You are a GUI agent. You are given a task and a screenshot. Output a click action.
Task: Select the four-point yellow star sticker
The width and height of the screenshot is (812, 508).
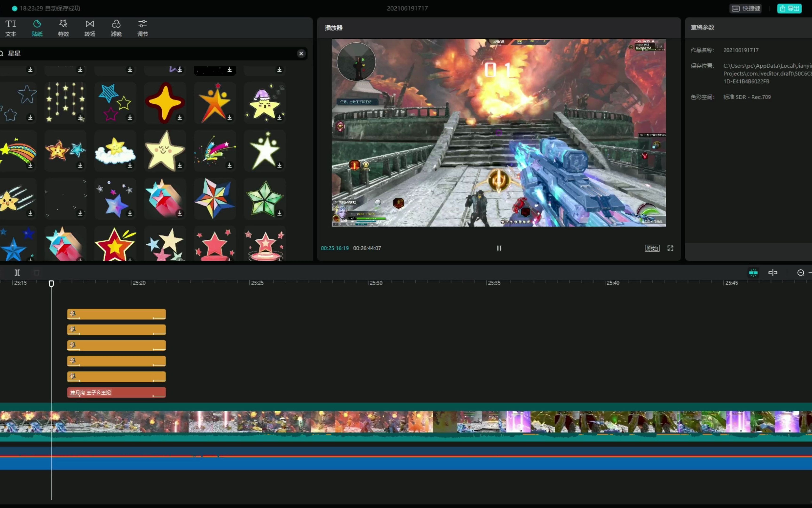pos(165,103)
